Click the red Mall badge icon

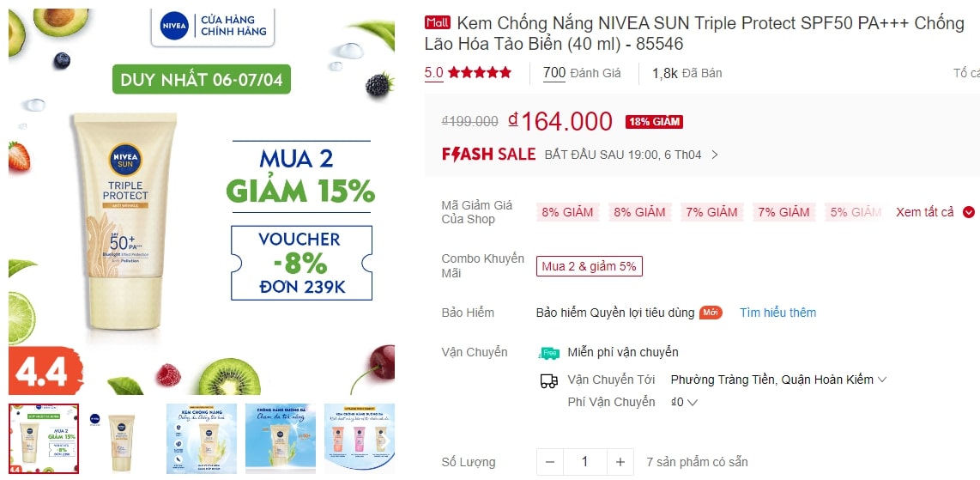point(438,23)
